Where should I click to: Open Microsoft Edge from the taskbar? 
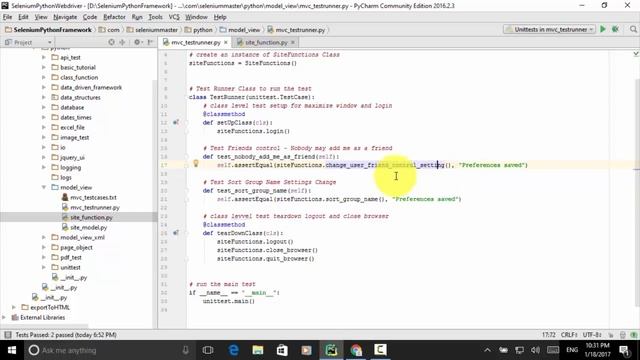(233, 350)
